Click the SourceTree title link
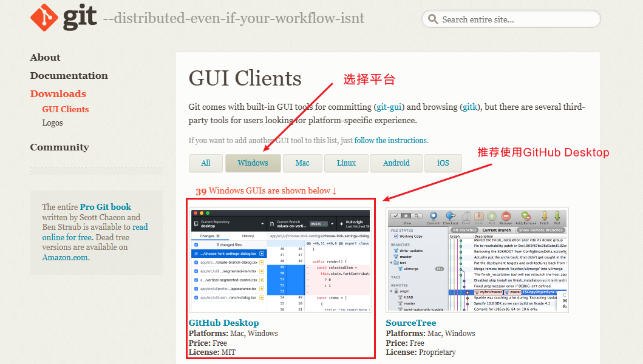The image size is (643, 364). pyautogui.click(x=411, y=323)
